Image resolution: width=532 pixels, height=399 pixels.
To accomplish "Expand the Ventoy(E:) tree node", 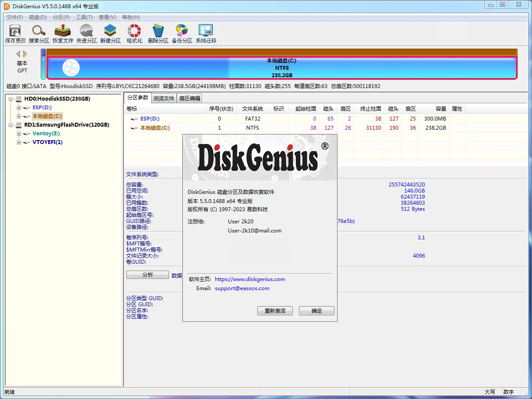I will pos(19,134).
